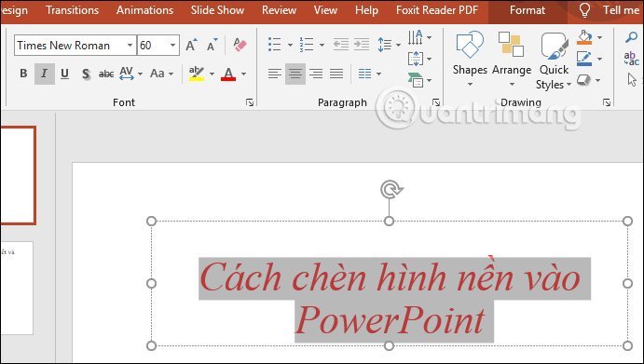Expand the font name dropdown list
Screen dimensions: 644x364
click(x=130, y=45)
